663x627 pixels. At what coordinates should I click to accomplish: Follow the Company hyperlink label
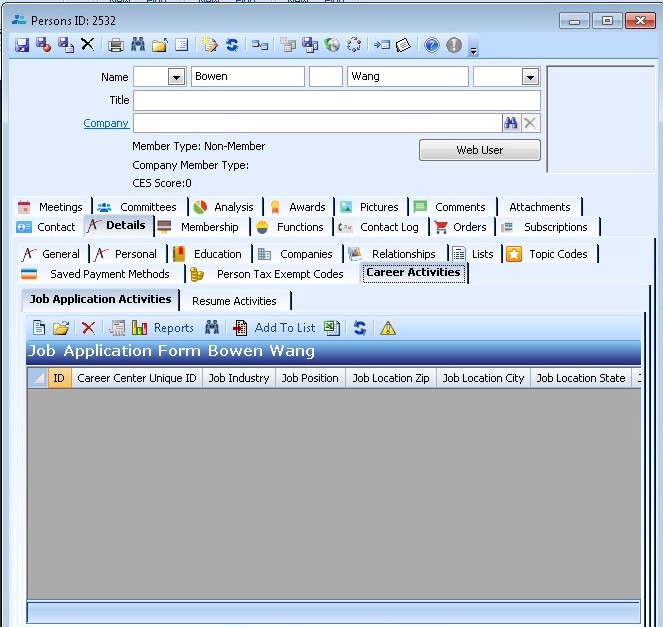pyautogui.click(x=106, y=123)
